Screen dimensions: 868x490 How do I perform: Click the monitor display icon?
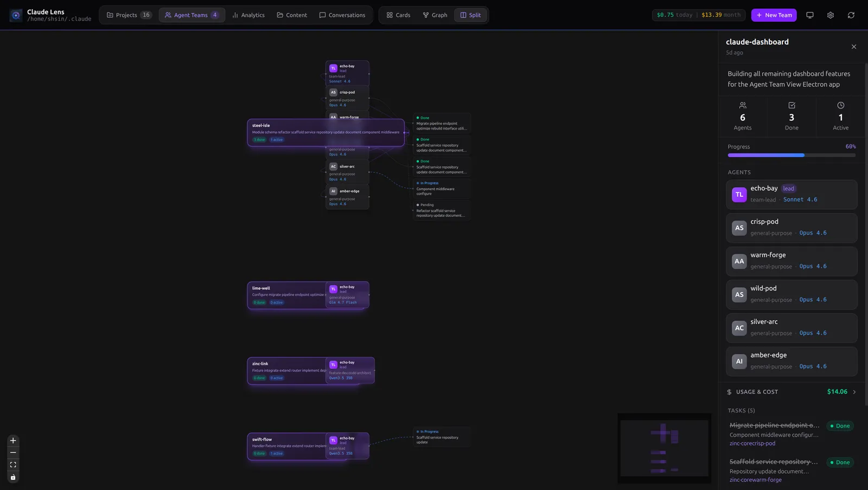tap(809, 15)
